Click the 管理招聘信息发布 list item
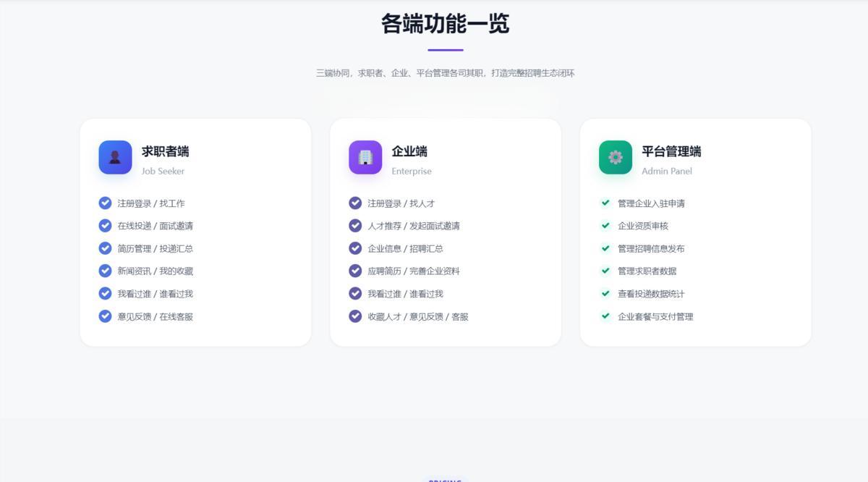868x482 pixels. (650, 248)
